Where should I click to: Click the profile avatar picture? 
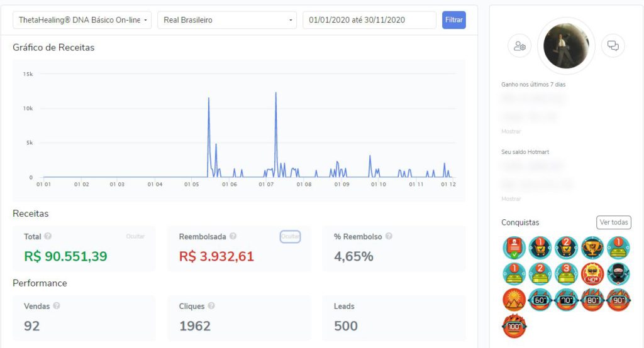(566, 46)
